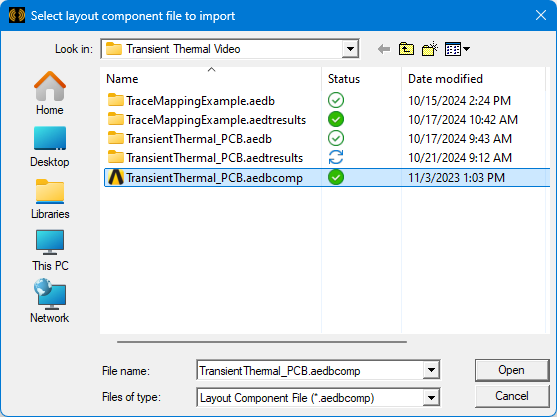
Task: Sort files by Date modified column
Action: (474, 78)
